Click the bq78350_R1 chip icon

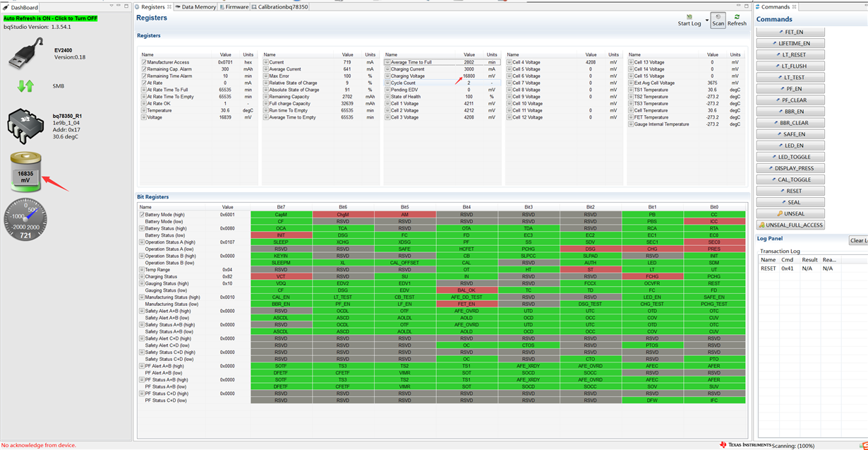tap(26, 126)
